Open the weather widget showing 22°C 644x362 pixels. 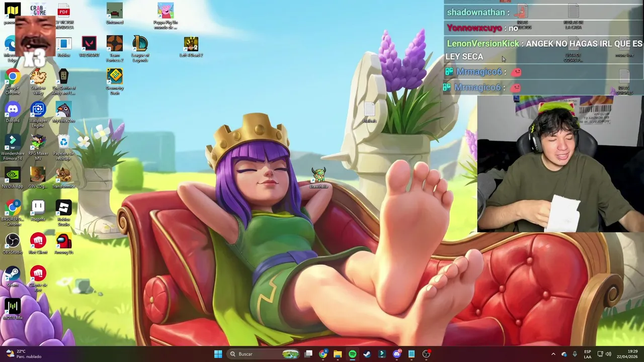23,354
